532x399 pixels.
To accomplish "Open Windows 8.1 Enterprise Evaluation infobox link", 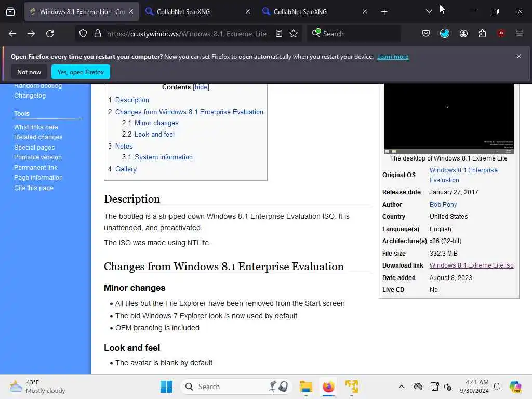I will [463, 175].
